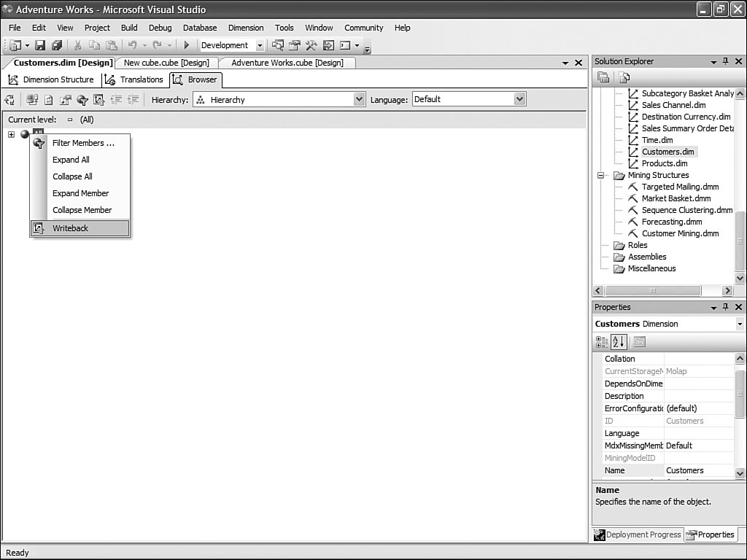
Task: Click the Property Pages icon
Action: pyautogui.click(x=640, y=342)
